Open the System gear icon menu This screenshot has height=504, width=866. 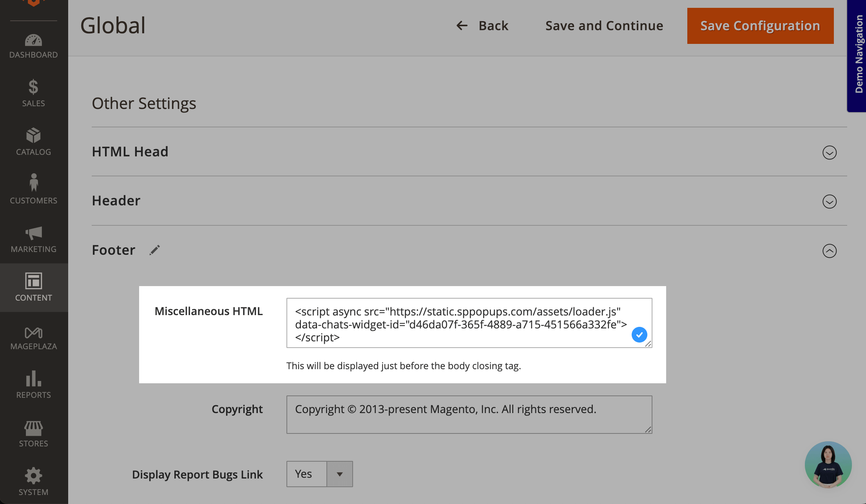33,476
